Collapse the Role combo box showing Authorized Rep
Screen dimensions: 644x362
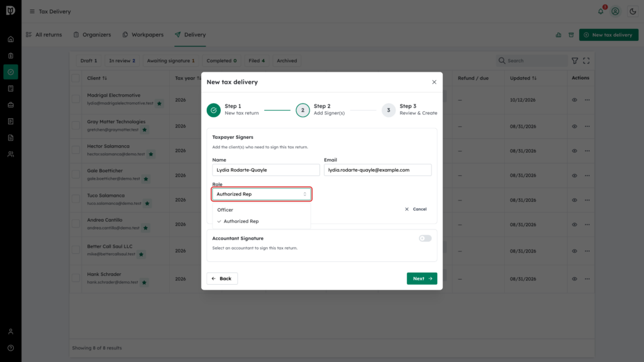pos(262,194)
